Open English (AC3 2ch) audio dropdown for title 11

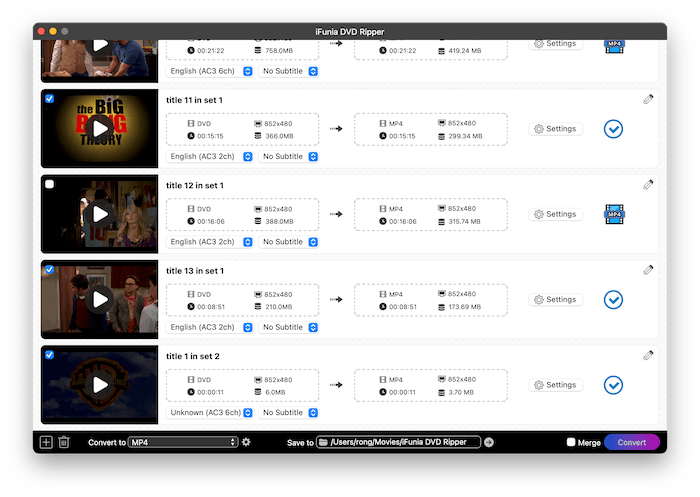(x=207, y=157)
